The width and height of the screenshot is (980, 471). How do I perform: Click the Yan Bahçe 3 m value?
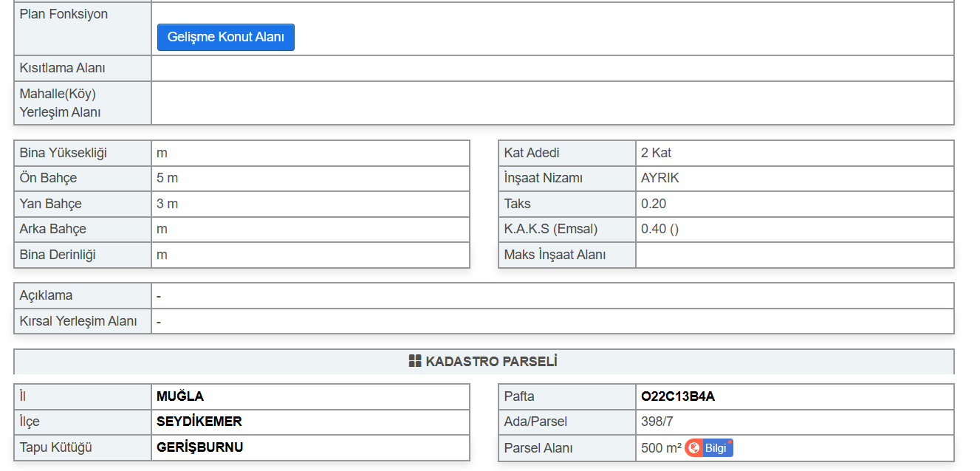coord(167,204)
